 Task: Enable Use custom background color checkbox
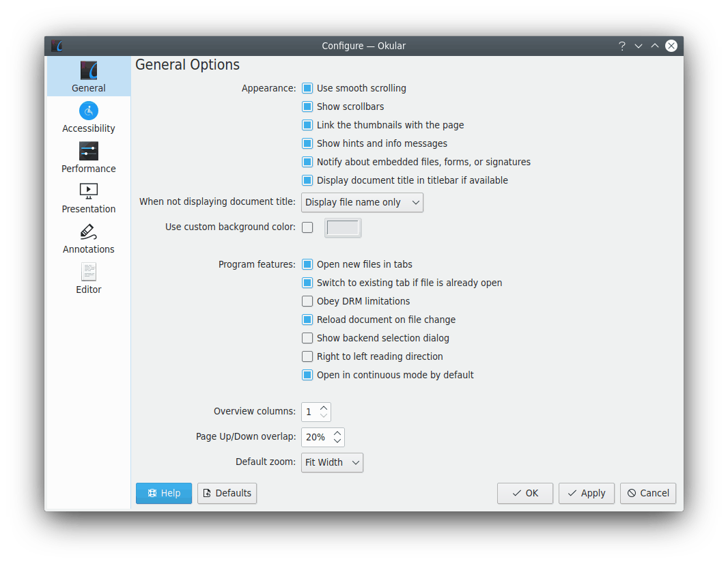point(307,227)
